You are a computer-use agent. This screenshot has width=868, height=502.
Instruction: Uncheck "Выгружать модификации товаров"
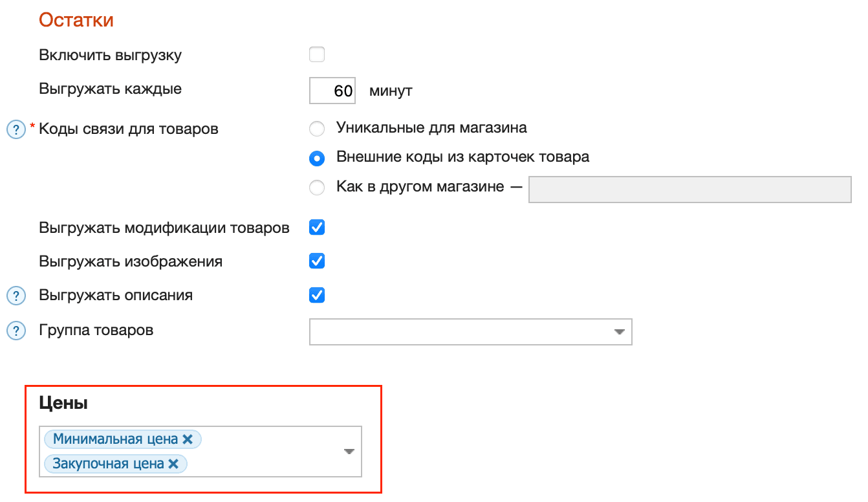316,227
